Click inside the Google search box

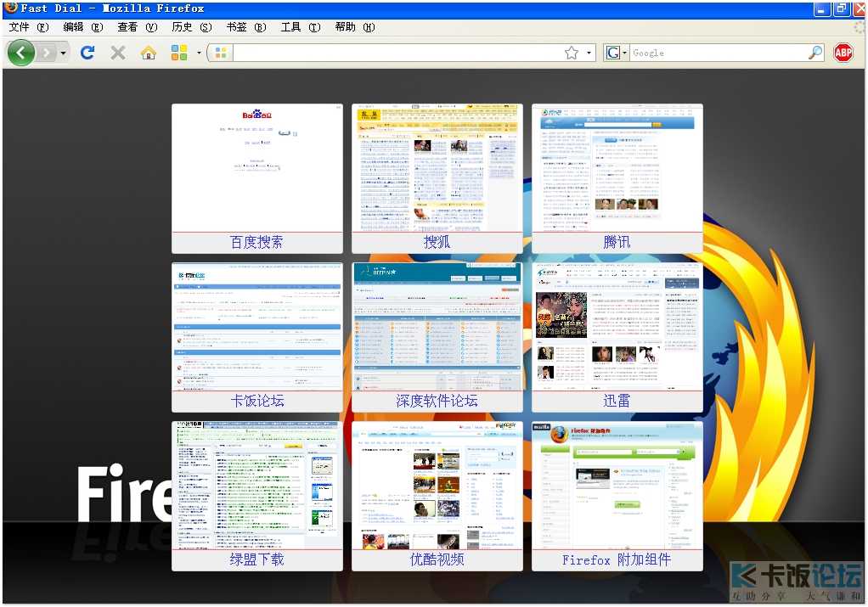[719, 53]
